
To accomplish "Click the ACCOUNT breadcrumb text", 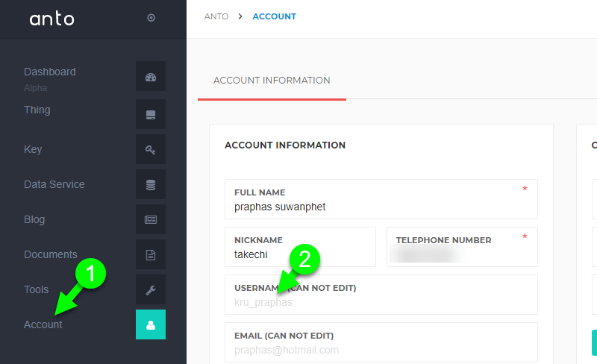I will pyautogui.click(x=274, y=16).
